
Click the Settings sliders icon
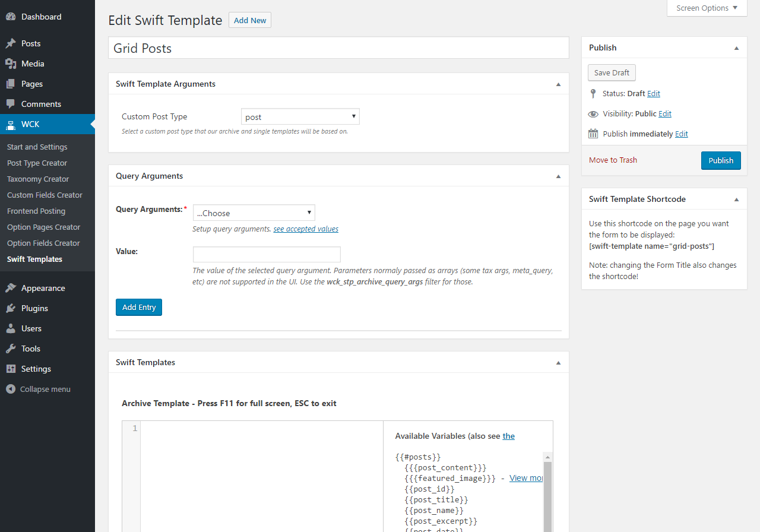pos(11,369)
